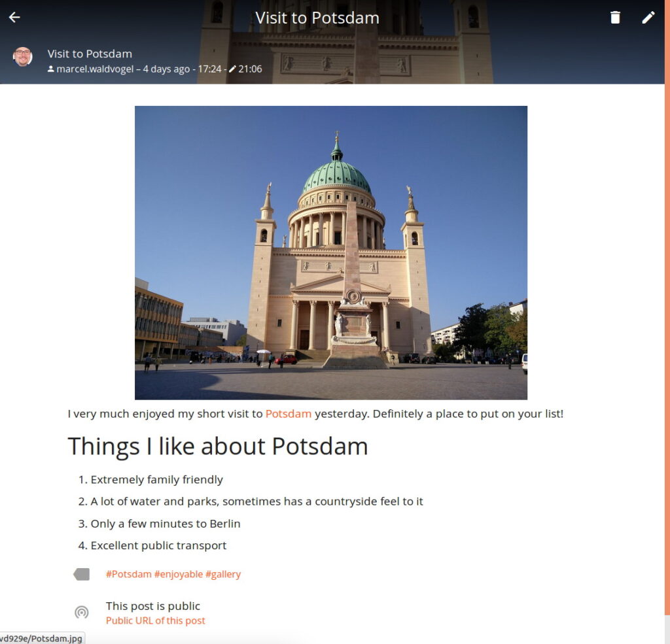Click the 'Extremely family friendly' list item

click(x=157, y=480)
